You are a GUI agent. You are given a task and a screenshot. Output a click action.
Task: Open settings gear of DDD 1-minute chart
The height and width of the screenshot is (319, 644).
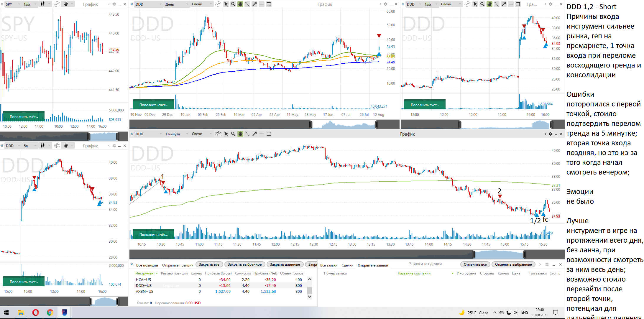tap(551, 134)
